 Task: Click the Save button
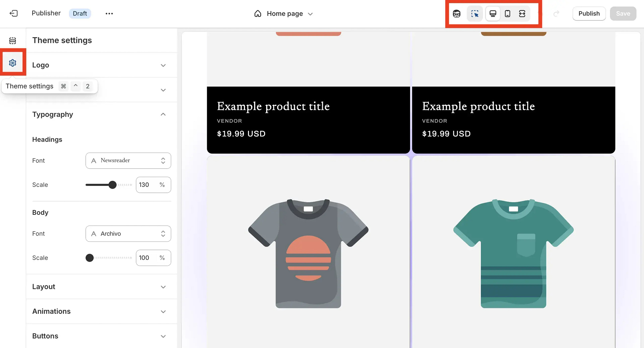(x=623, y=13)
